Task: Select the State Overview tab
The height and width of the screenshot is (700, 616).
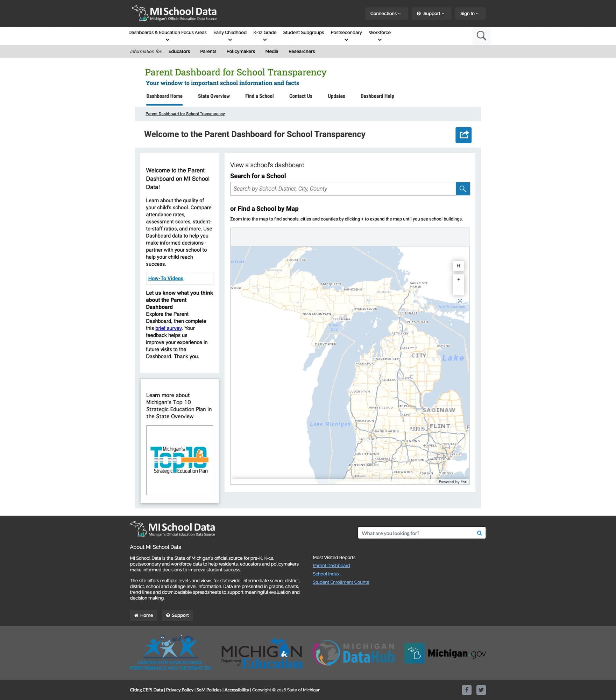Action: click(x=214, y=96)
